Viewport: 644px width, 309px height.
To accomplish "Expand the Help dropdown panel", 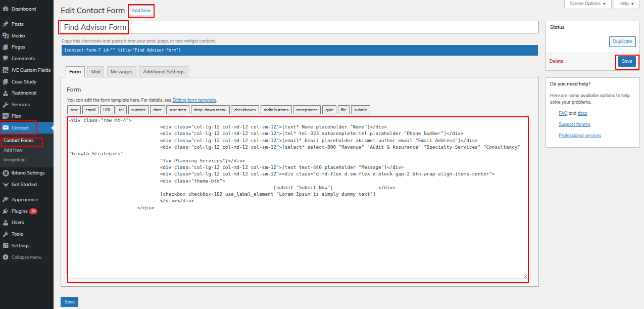I will coord(626,4).
